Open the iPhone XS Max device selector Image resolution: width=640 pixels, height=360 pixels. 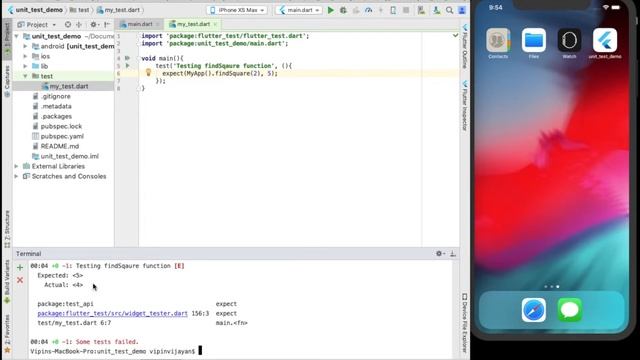click(238, 10)
